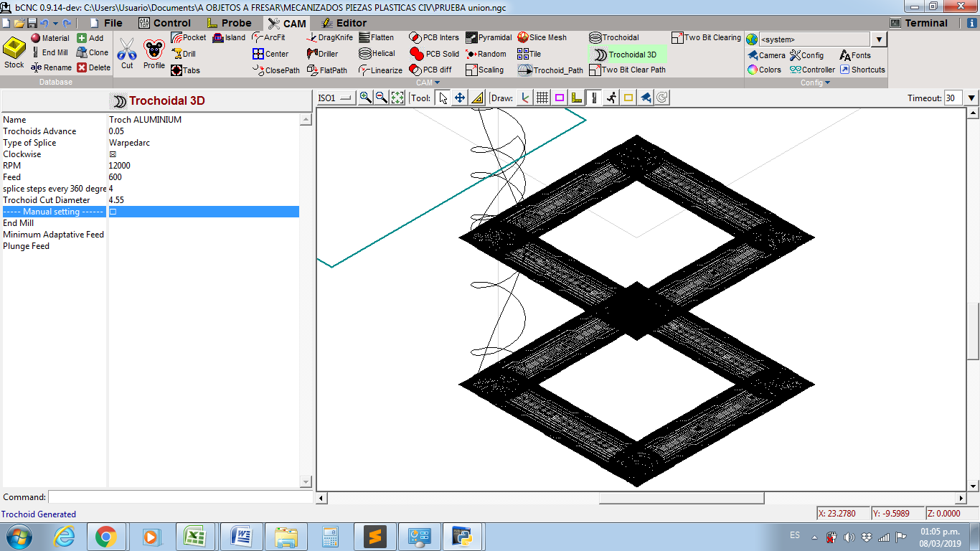The image size is (980, 551).
Task: Choose the Profile tool
Action: (x=154, y=54)
